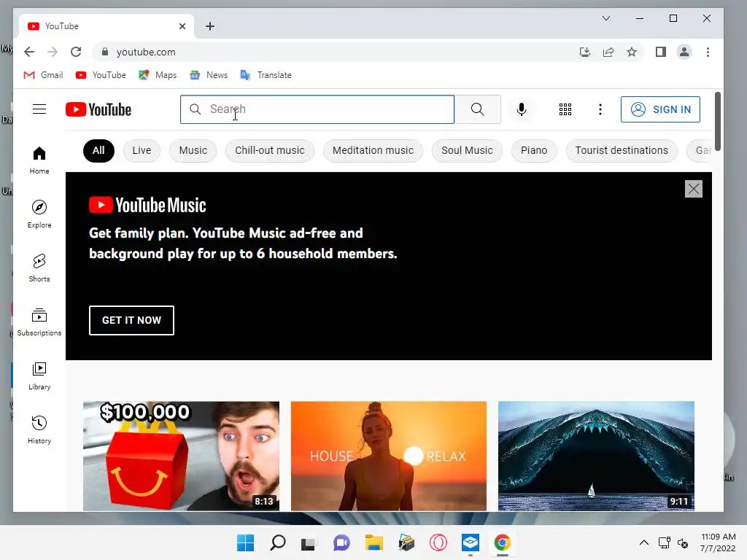Select the Piano chip
Viewport: 747px width, 560px height.
point(534,150)
